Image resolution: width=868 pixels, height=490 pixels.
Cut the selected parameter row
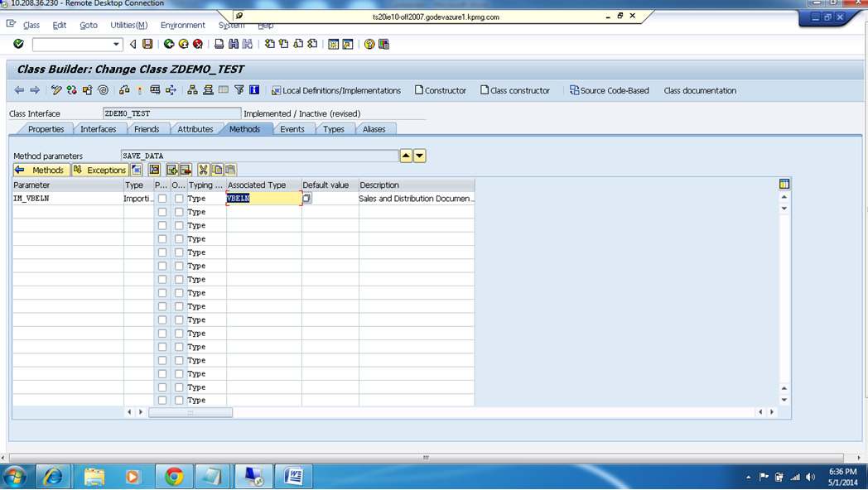click(204, 170)
